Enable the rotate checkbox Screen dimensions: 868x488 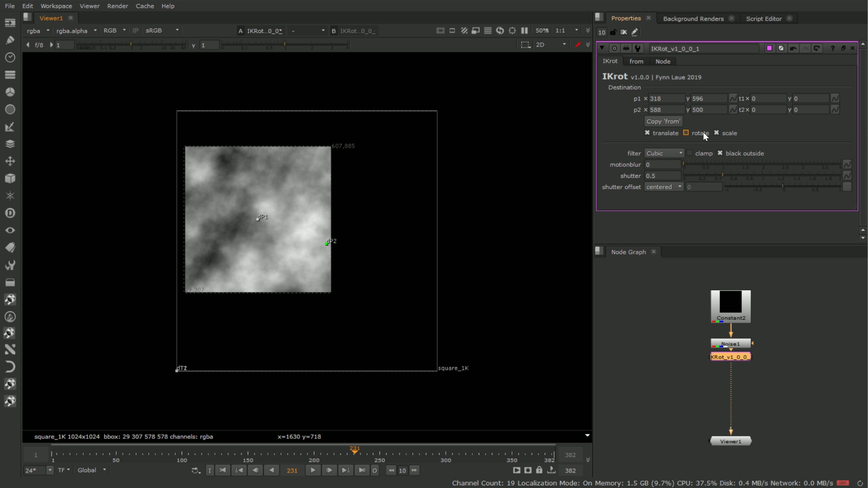(x=686, y=133)
